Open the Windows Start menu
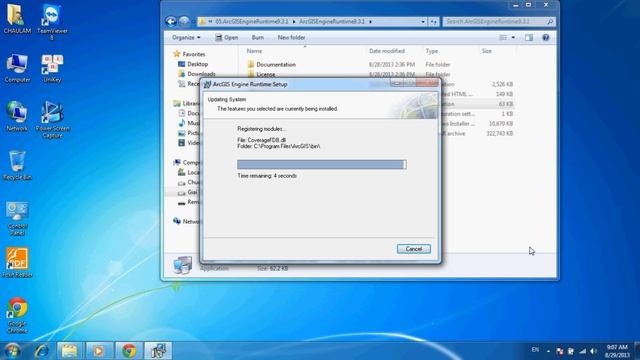640x360 pixels. coord(12,351)
